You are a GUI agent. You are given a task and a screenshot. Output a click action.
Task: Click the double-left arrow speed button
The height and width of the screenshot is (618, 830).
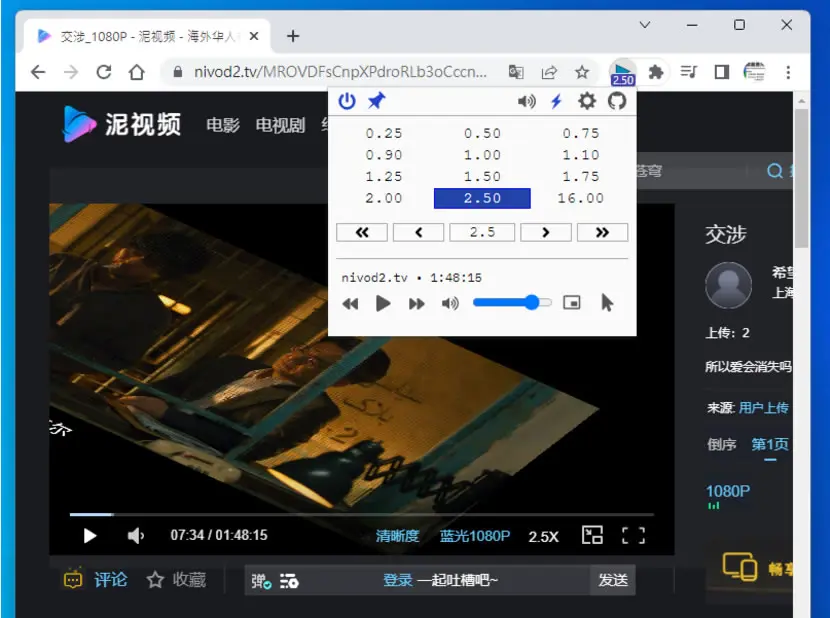coord(362,232)
